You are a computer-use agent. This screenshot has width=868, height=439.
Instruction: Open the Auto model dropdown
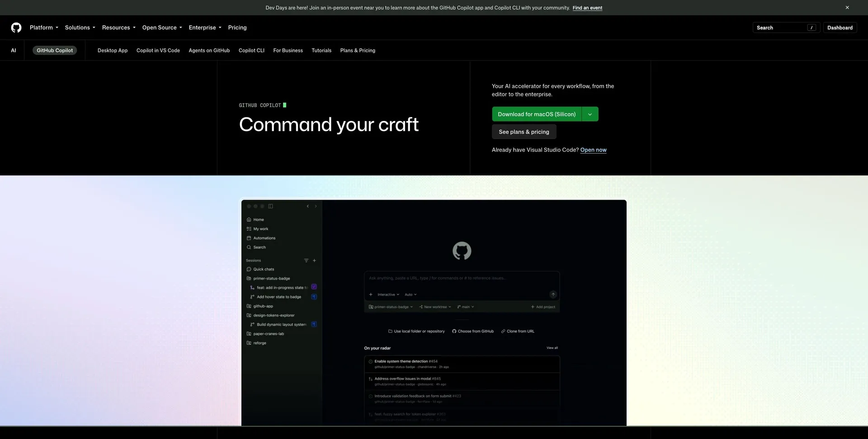(x=410, y=294)
